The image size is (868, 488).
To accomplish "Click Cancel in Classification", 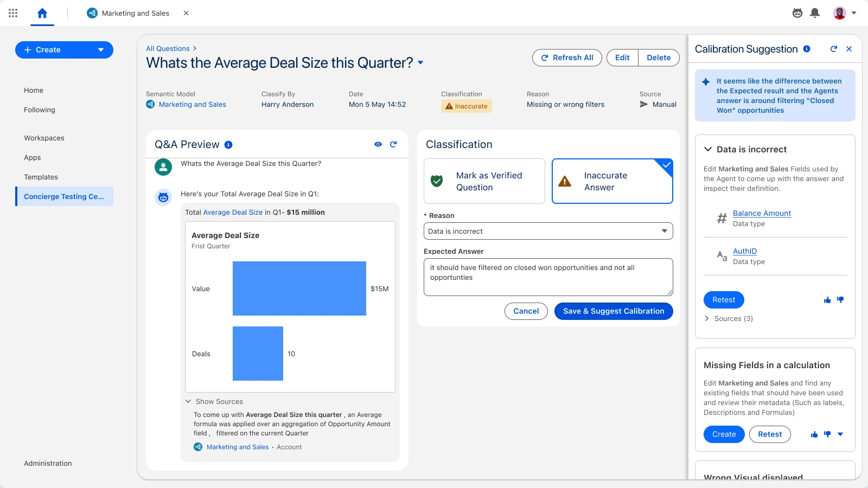I will tap(526, 311).
